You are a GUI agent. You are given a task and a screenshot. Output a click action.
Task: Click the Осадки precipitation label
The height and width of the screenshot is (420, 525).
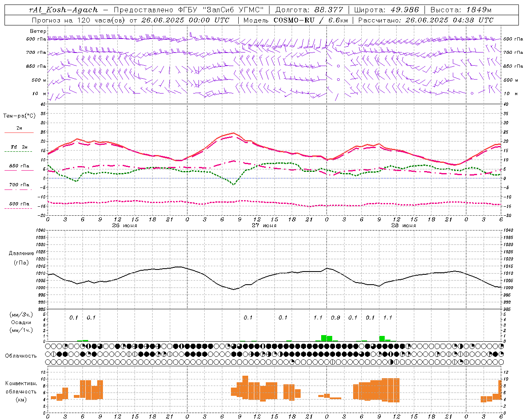coord(21,322)
